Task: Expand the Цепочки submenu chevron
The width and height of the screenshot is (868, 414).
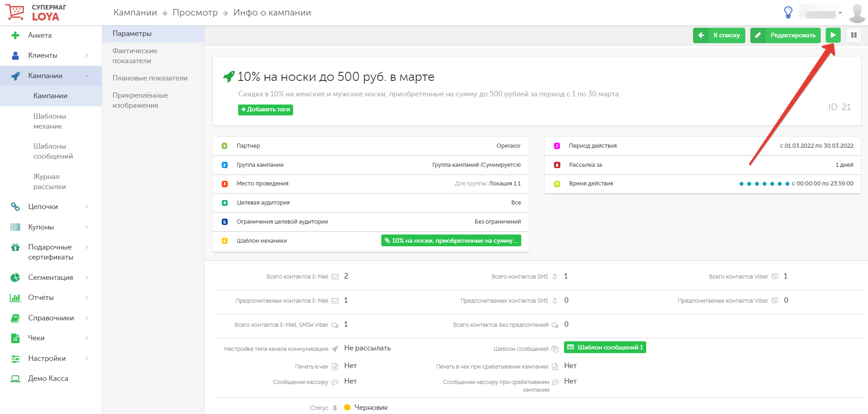Action: pos(87,207)
